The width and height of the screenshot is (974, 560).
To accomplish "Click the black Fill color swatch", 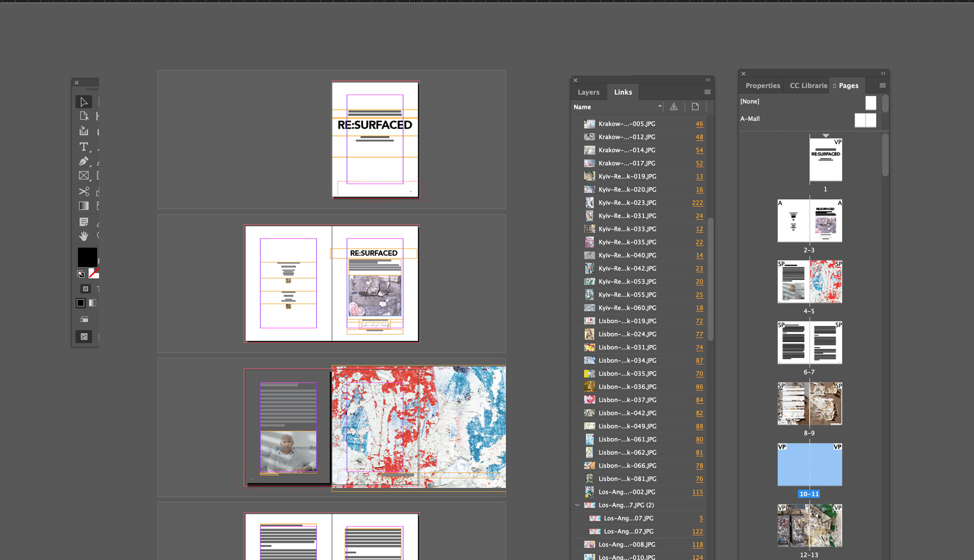I will click(x=87, y=257).
